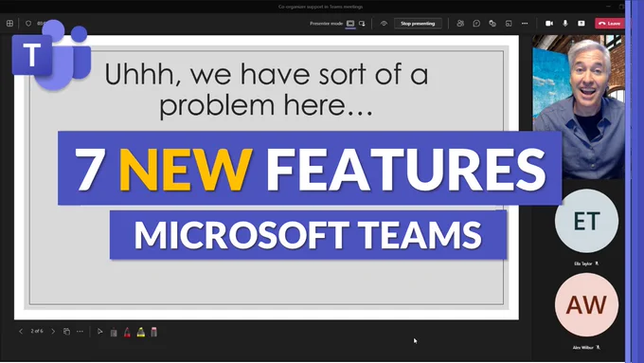Open the grid view icon in top-left corner
644x363 pixels.
(x=9, y=24)
